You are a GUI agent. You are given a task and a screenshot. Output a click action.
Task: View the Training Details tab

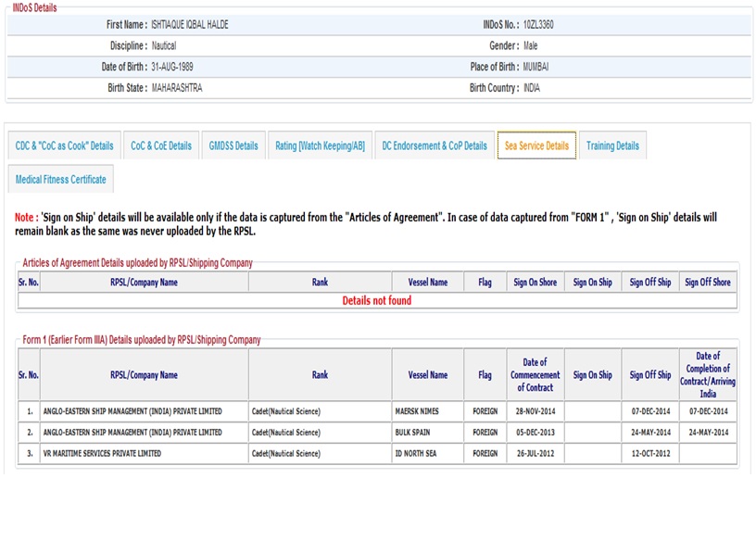pos(612,145)
